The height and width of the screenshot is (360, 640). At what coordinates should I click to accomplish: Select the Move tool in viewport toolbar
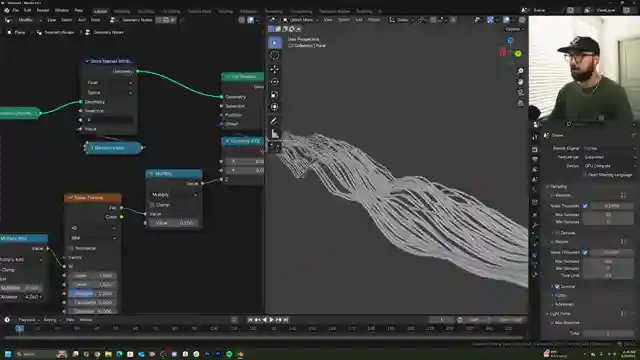(275, 69)
